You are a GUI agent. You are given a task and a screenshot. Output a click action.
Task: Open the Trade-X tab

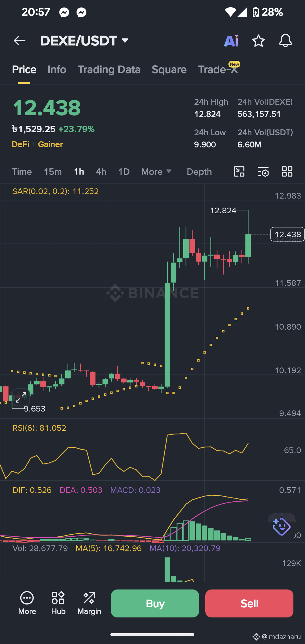pyautogui.click(x=218, y=69)
